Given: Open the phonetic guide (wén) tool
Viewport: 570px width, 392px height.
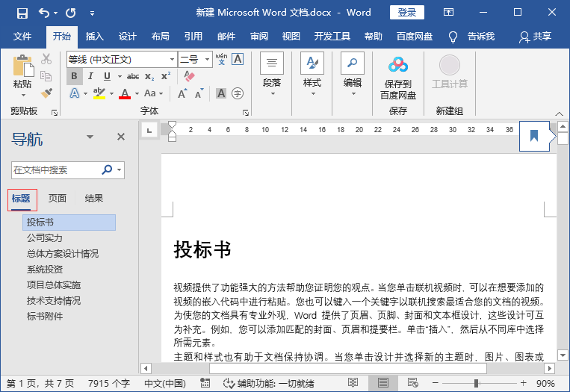Looking at the screenshot, I should pos(221,59).
